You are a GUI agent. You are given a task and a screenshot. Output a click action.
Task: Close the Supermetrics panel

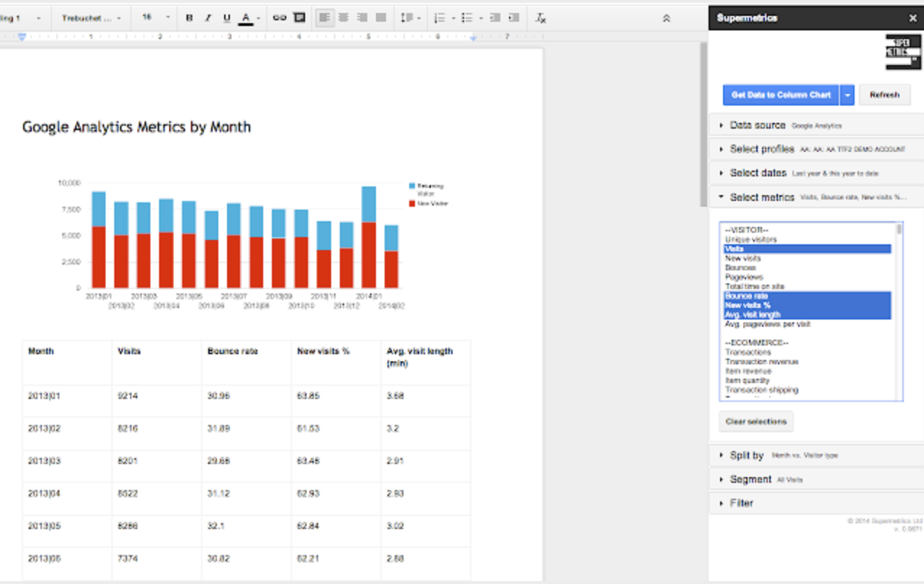[x=912, y=17]
